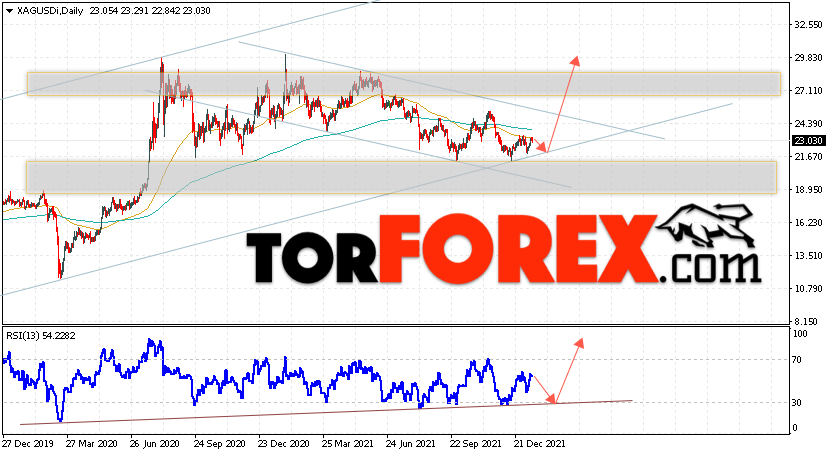Click the 16.230 price scale label
Screen dimensions: 830x455
point(808,223)
